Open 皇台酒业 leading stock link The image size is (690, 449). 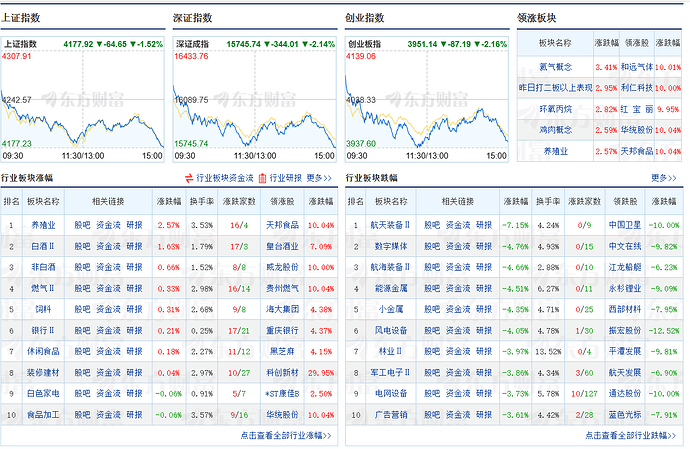point(282,246)
